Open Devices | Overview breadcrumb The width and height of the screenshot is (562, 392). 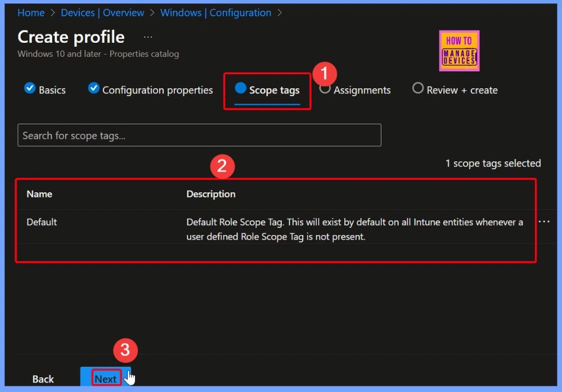(x=102, y=13)
